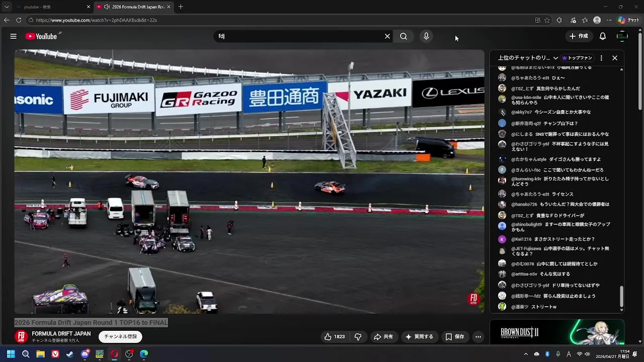Screen dimensions: 644x362
Task: Open a new browser tab
Action: (181, 7)
